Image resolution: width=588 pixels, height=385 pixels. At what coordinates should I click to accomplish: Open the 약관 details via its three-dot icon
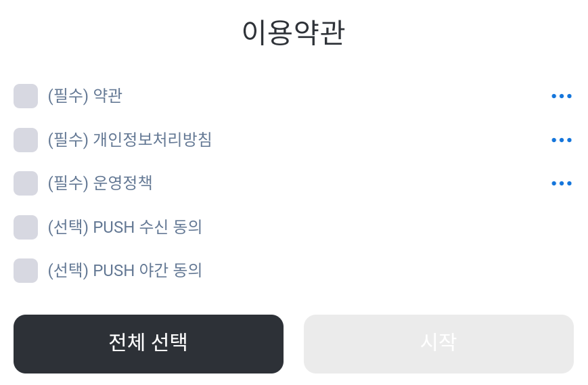pos(562,96)
